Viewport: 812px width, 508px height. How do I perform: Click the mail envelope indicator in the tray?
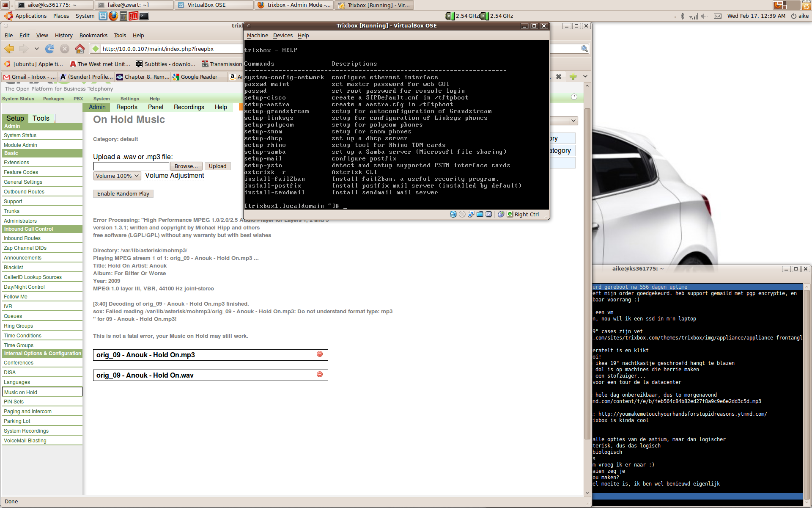point(718,16)
